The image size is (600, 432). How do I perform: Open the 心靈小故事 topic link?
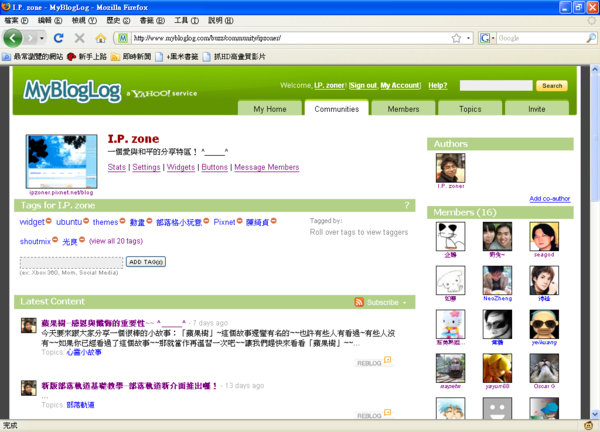(x=84, y=352)
